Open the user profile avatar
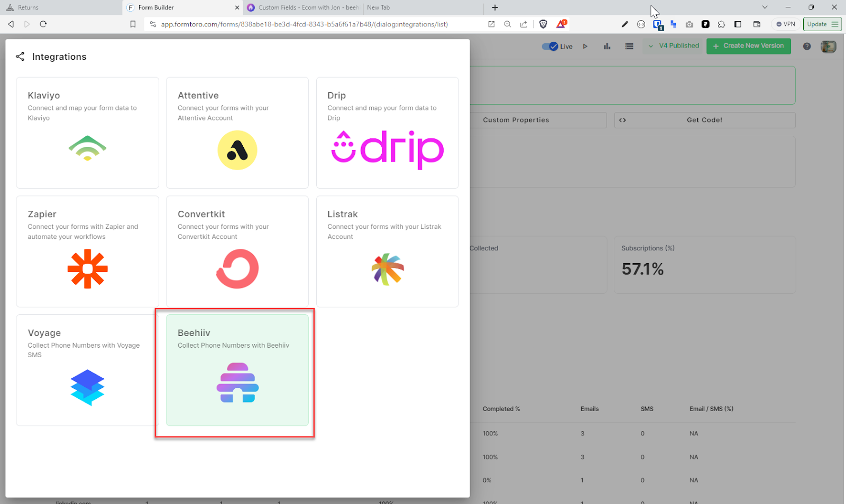Image resolution: width=846 pixels, height=504 pixels. (x=829, y=46)
